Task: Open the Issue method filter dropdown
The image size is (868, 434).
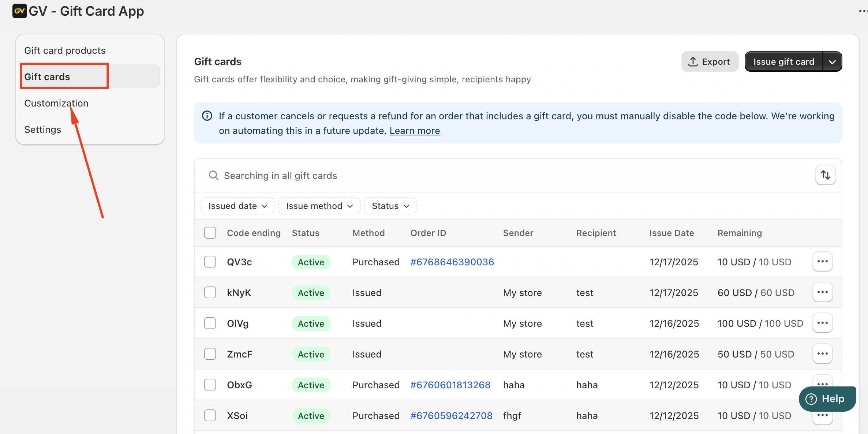Action: coord(319,206)
